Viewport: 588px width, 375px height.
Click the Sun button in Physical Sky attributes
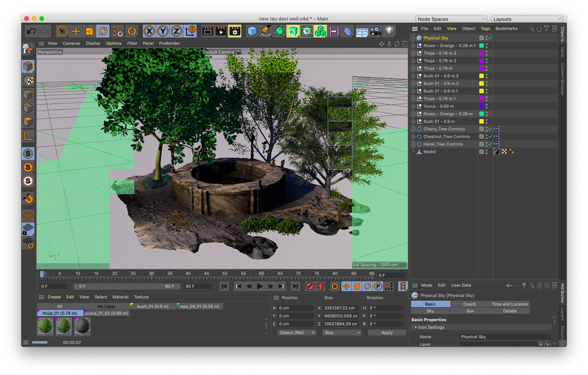tap(470, 311)
